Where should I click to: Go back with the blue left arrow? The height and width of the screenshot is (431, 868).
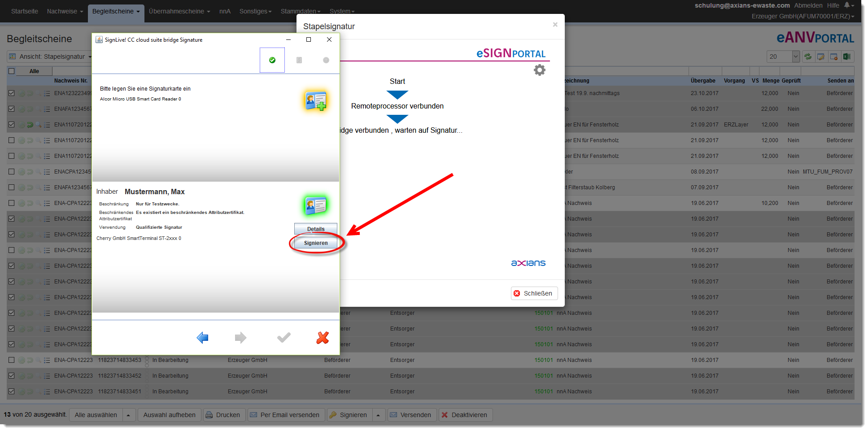pos(203,338)
